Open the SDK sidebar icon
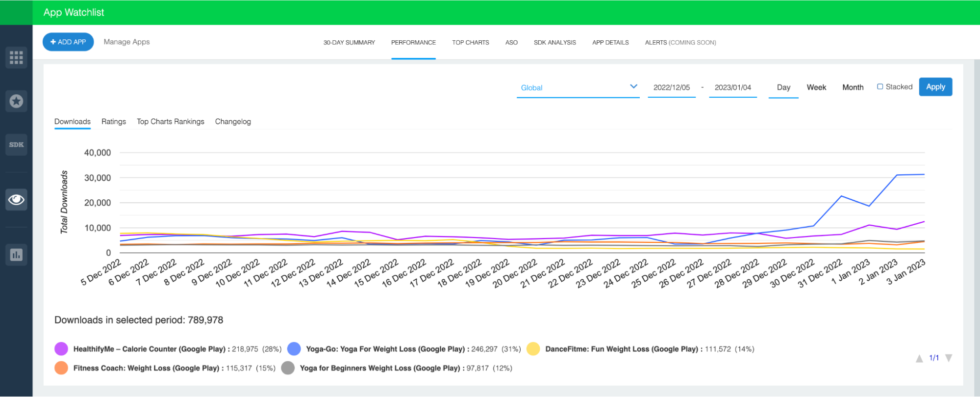This screenshot has height=397, width=980. point(16,145)
